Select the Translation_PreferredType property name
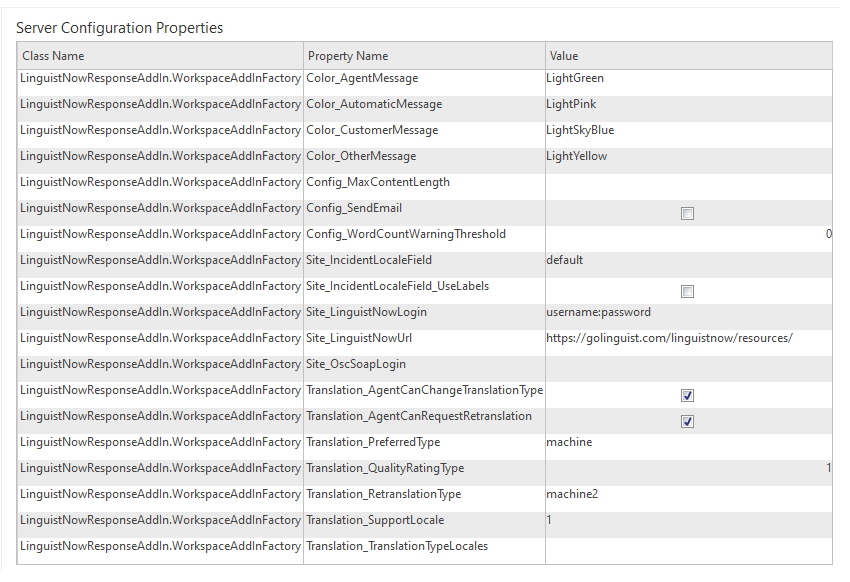This screenshot has height=582, width=850. [x=373, y=442]
